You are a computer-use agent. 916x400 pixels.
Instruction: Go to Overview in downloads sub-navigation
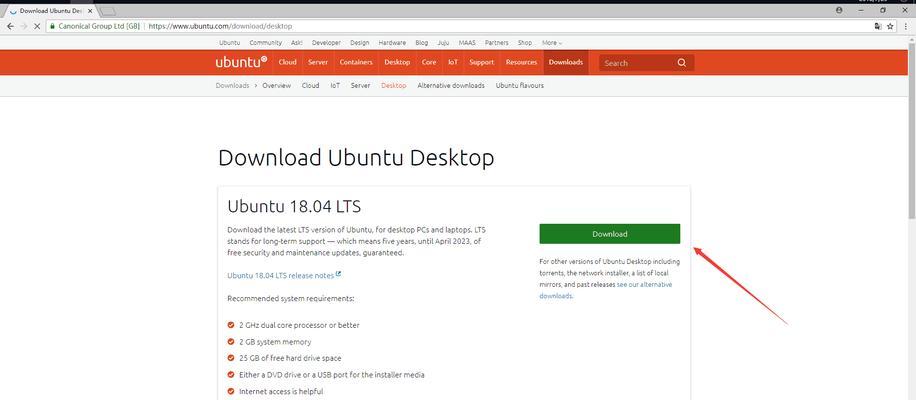click(x=276, y=85)
